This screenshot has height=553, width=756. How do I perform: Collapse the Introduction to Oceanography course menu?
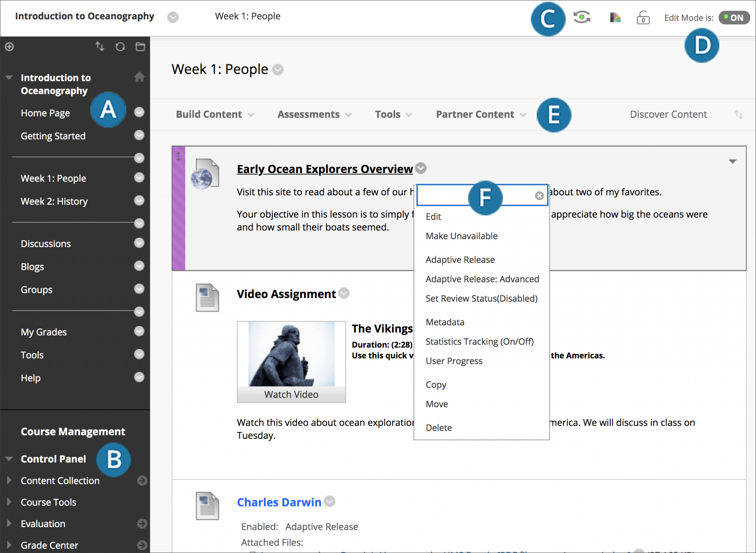[9, 78]
